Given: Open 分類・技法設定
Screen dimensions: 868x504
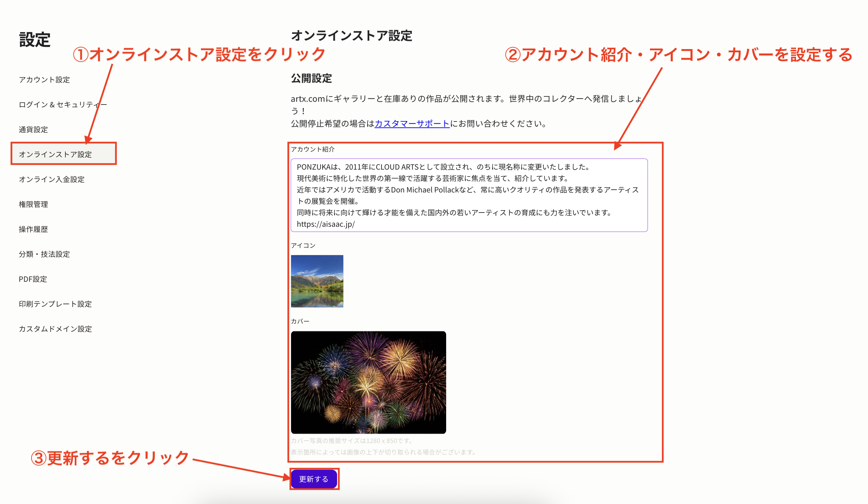Looking at the screenshot, I should [44, 254].
